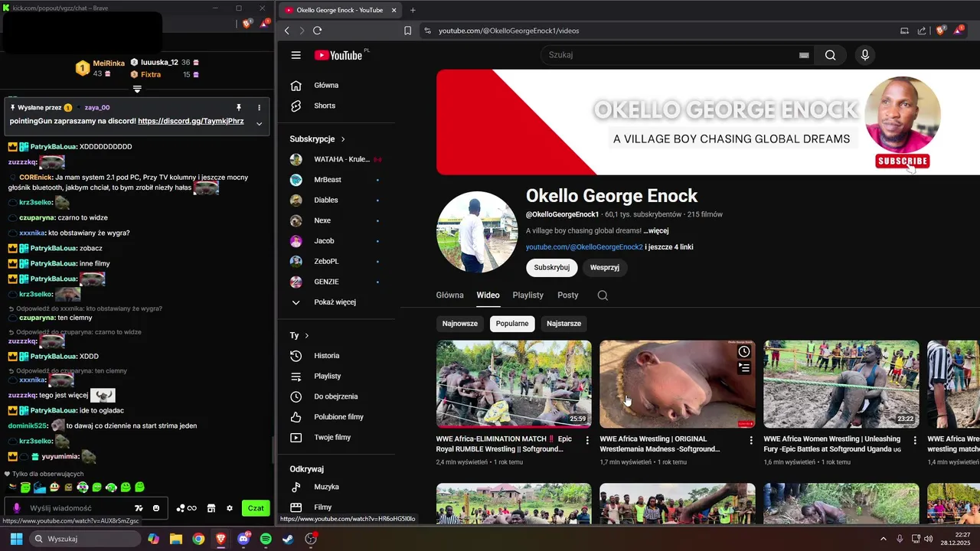
Task: Open Women Wrestling video thumbnail
Action: point(841,384)
